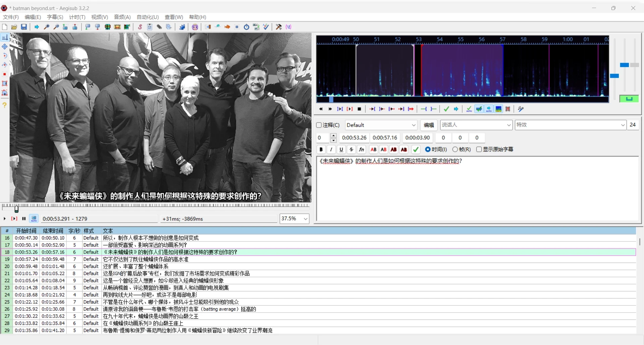Toggle spectrum analyzer mode
Screen dimensions: 644x345
498,109
